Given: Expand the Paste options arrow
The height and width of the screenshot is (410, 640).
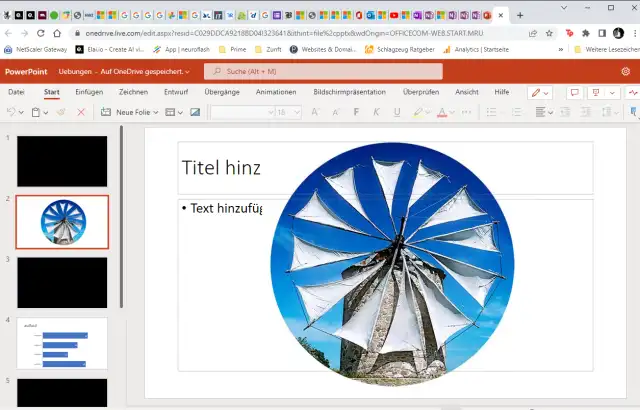Looking at the screenshot, I should pos(46,113).
